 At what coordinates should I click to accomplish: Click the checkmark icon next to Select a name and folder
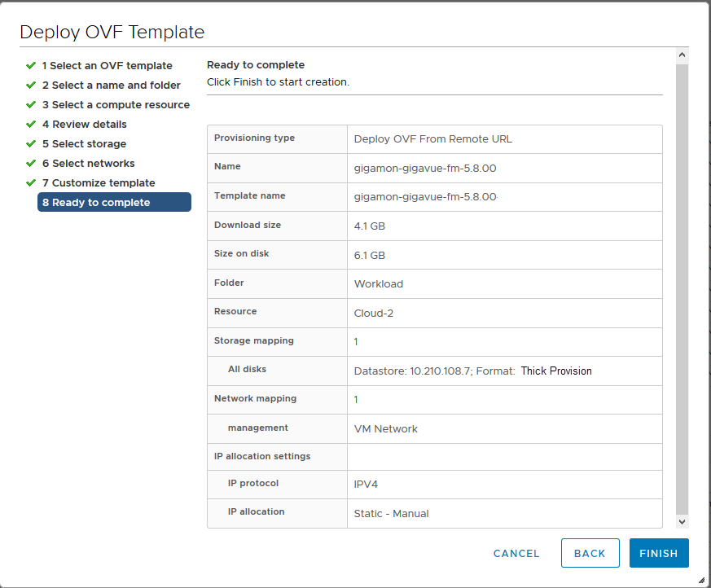click(31, 86)
